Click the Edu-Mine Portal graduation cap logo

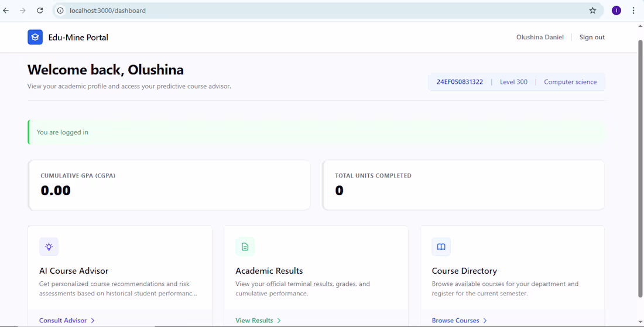[x=35, y=37]
